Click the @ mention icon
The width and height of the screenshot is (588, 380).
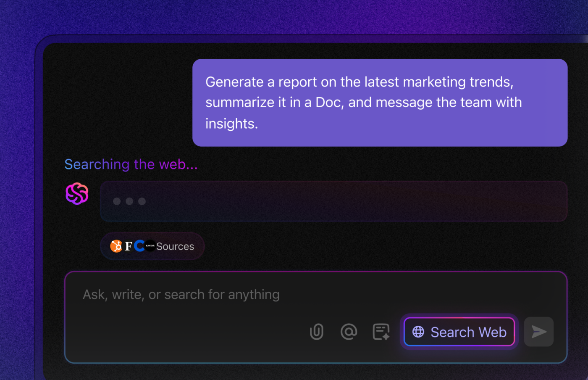349,332
